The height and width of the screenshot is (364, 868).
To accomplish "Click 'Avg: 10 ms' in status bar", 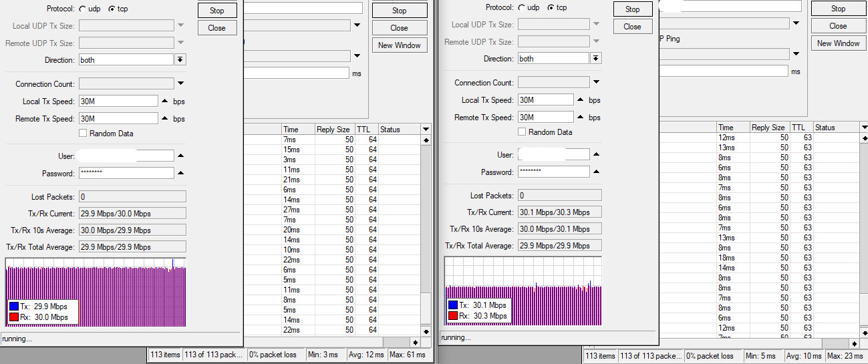I will pyautogui.click(x=804, y=356).
